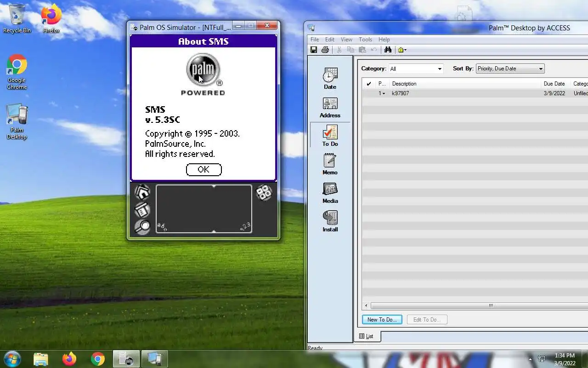Image resolution: width=588 pixels, height=368 pixels.
Task: Open the Media view in Palm Desktop
Action: [330, 193]
